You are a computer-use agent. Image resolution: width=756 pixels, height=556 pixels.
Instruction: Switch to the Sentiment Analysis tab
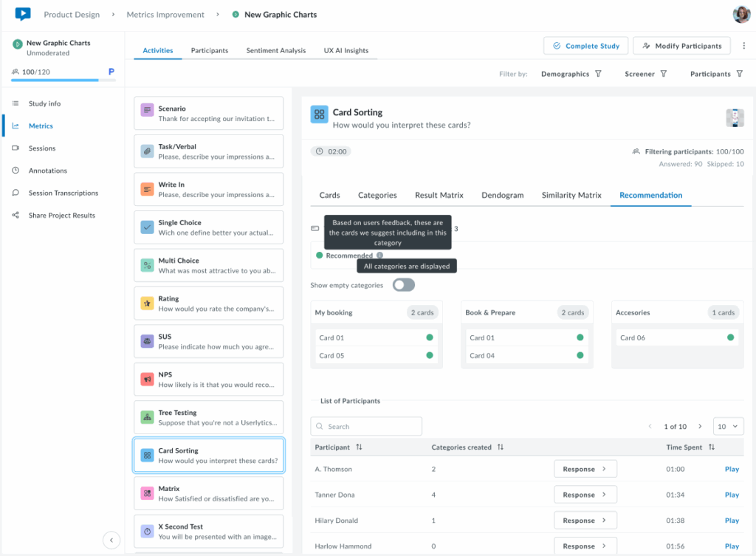(x=275, y=50)
